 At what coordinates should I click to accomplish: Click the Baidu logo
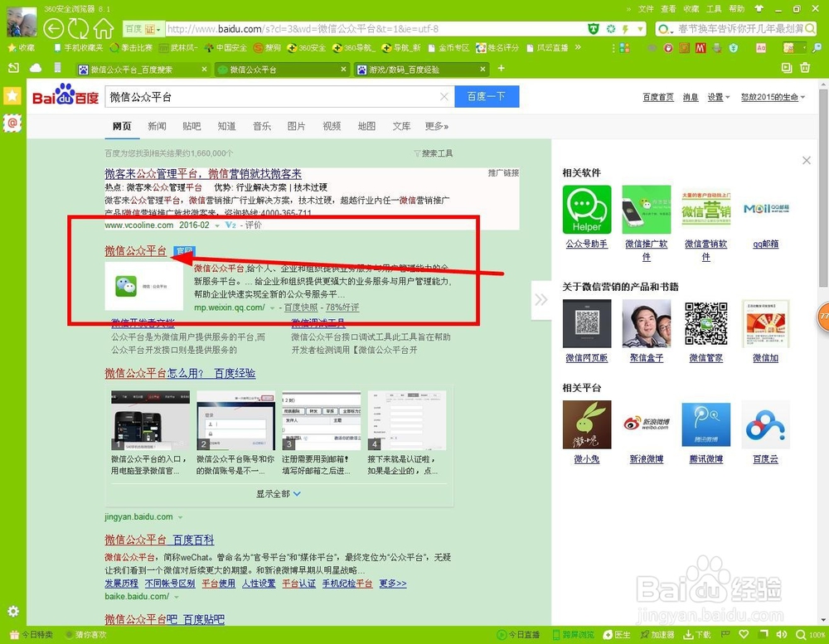[x=65, y=95]
